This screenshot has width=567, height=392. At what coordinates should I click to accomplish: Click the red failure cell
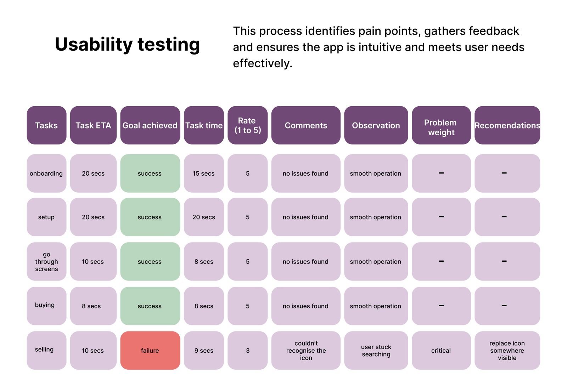click(150, 350)
